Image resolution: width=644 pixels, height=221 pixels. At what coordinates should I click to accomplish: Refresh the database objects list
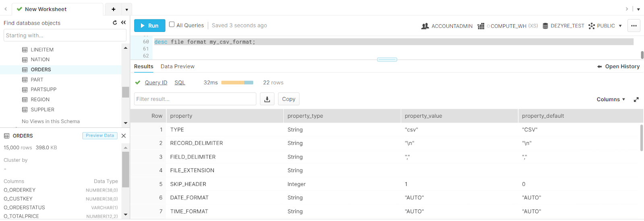tap(115, 23)
